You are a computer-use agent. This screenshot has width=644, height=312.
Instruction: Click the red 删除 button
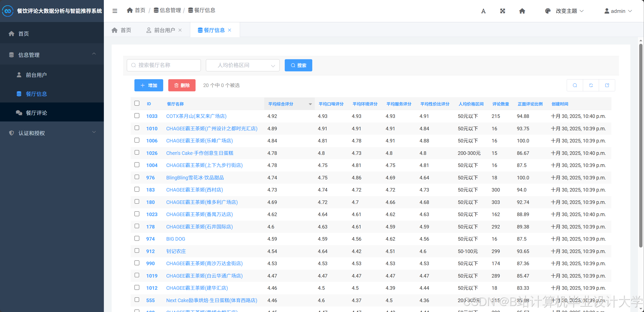pyautogui.click(x=182, y=85)
